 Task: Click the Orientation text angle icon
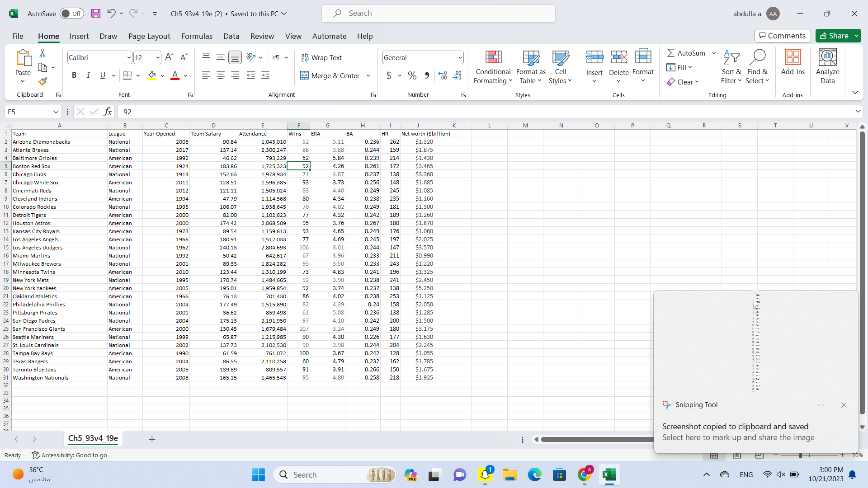point(251,57)
